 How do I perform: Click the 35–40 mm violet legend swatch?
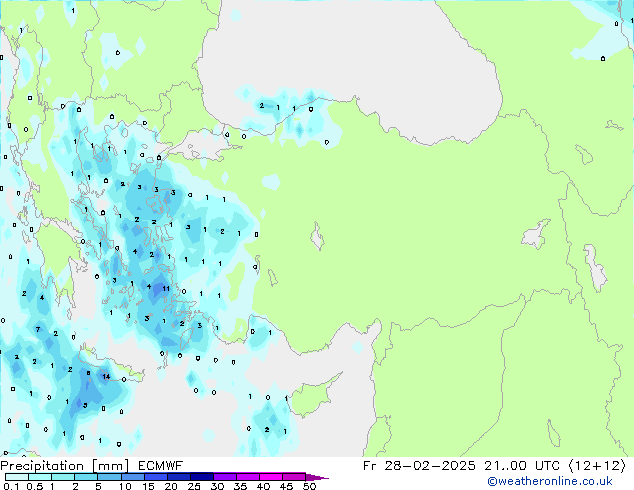[247, 477]
